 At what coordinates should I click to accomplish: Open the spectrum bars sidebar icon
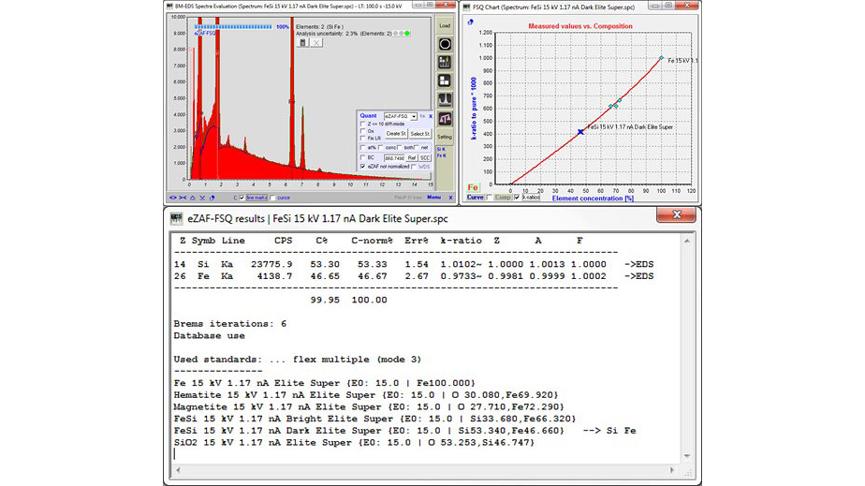pyautogui.click(x=445, y=62)
